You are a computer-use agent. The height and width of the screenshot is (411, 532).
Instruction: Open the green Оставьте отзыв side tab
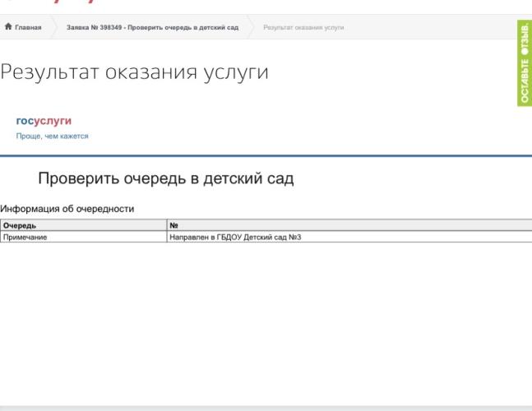(525, 63)
